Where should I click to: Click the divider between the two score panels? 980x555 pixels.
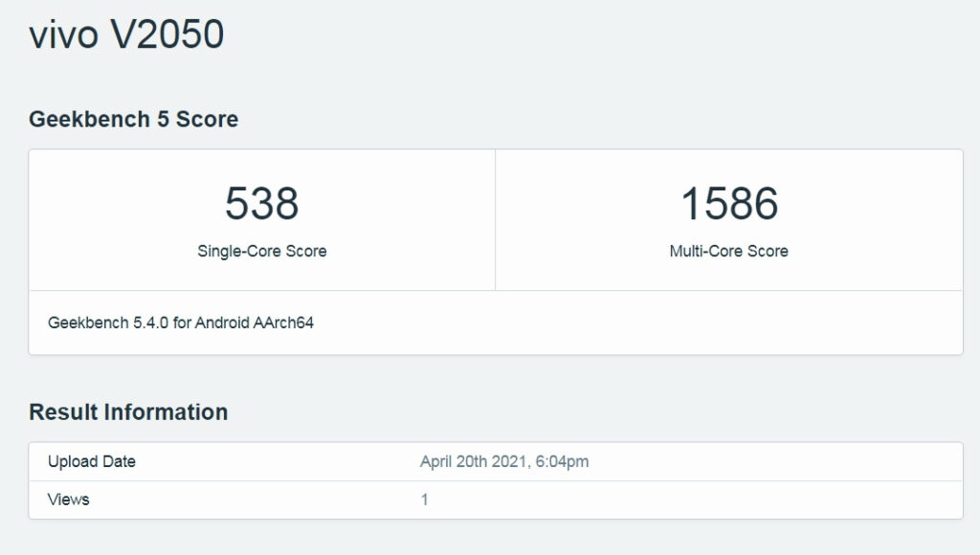click(x=496, y=218)
